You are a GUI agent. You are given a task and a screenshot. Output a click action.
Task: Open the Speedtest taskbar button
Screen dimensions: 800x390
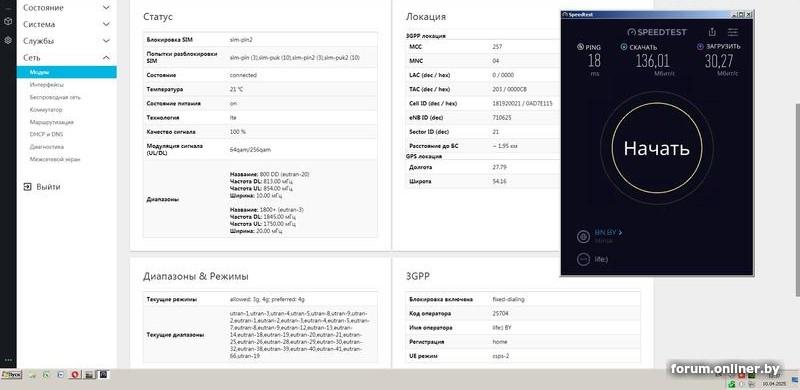pos(104,374)
